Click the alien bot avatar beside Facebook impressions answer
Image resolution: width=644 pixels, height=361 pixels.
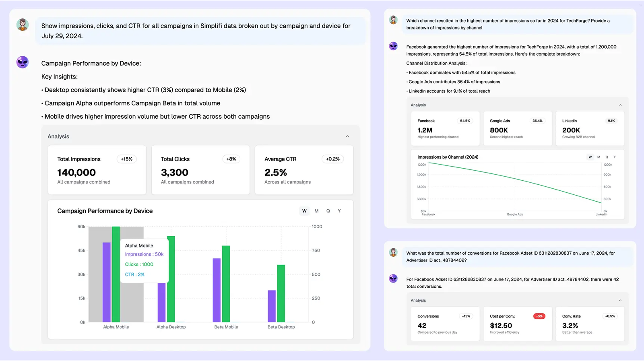tap(393, 46)
